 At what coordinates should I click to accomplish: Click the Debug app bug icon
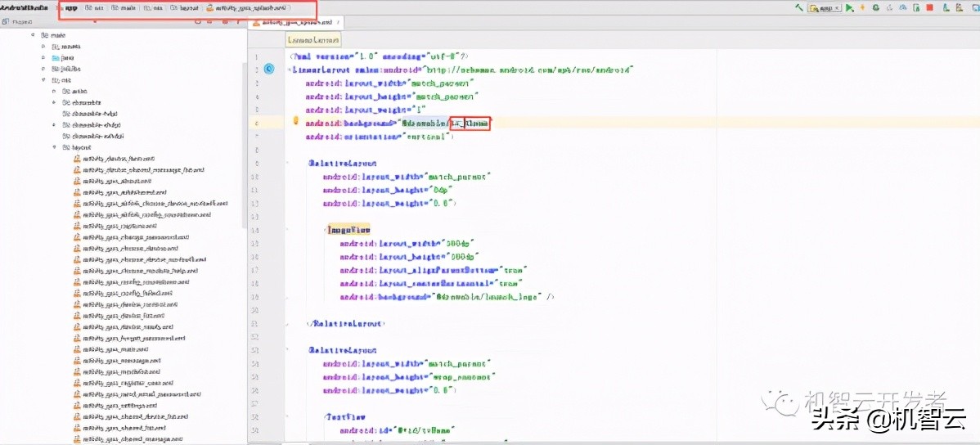point(875,7)
